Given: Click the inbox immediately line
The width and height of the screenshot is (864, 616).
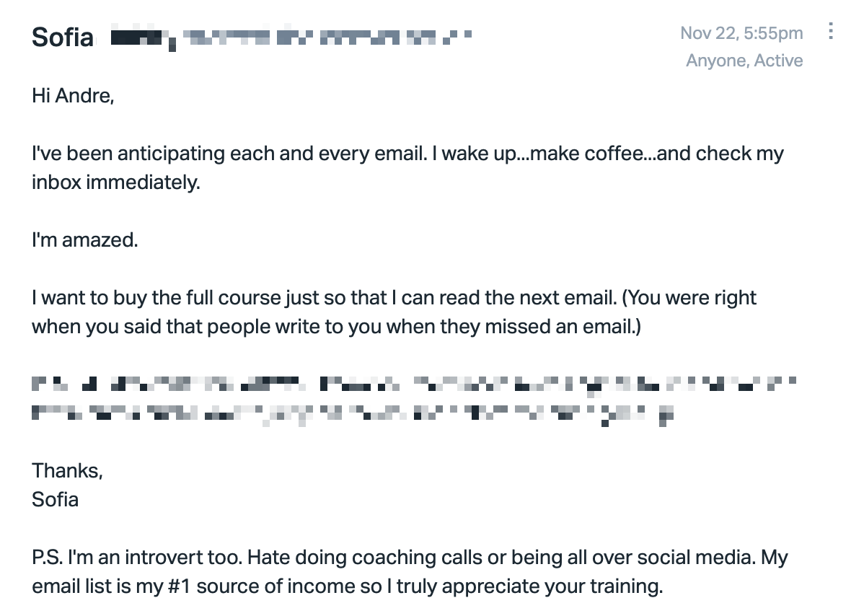Looking at the screenshot, I should tap(115, 182).
